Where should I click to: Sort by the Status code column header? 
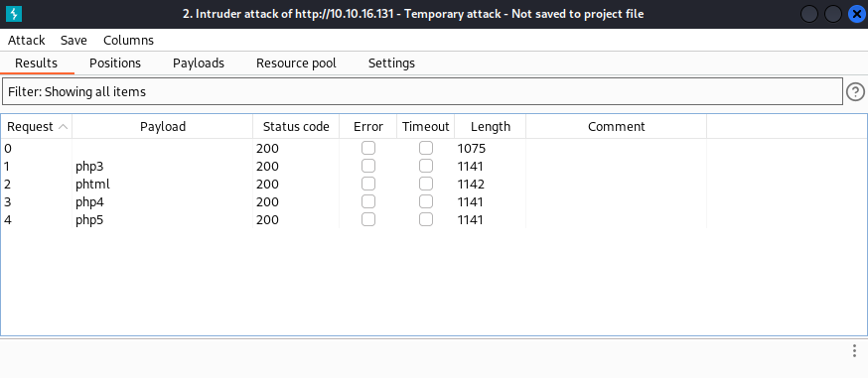[296, 127]
